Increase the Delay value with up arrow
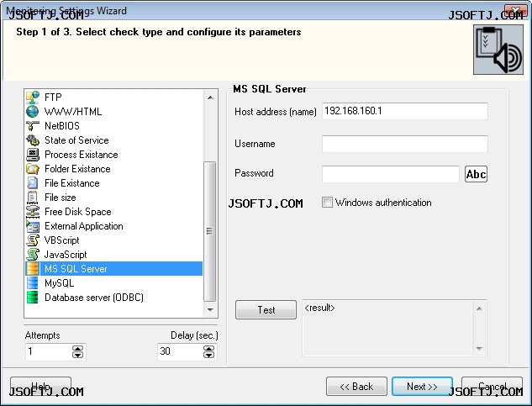Image resolution: width=532 pixels, height=406 pixels. pos(209,348)
